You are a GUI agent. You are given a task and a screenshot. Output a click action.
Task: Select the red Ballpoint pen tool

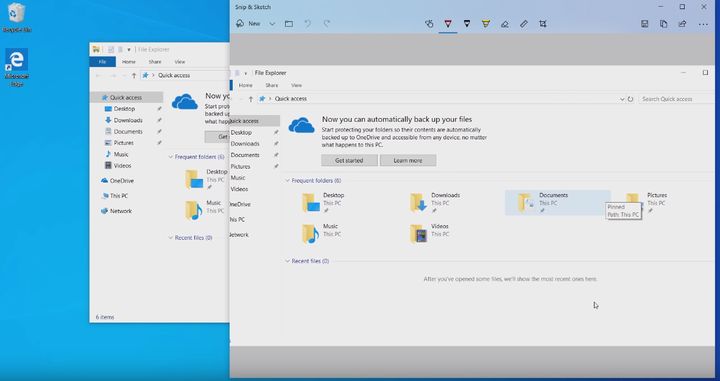click(x=448, y=24)
